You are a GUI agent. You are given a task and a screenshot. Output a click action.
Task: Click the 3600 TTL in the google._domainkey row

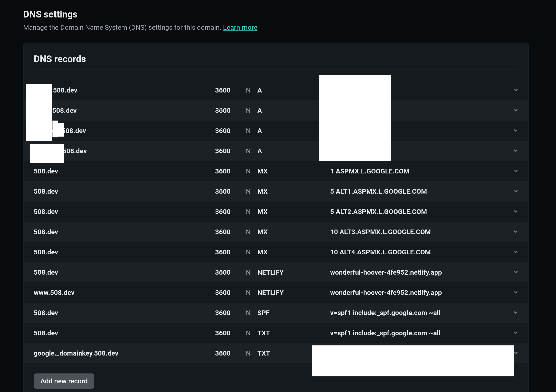(x=223, y=353)
